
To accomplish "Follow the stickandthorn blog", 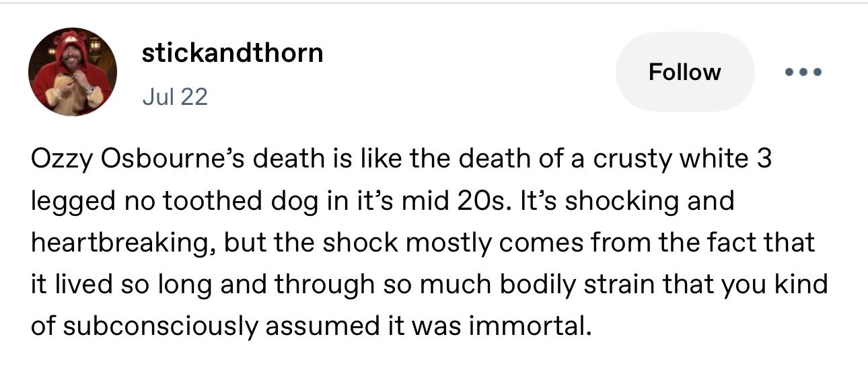I will [685, 72].
